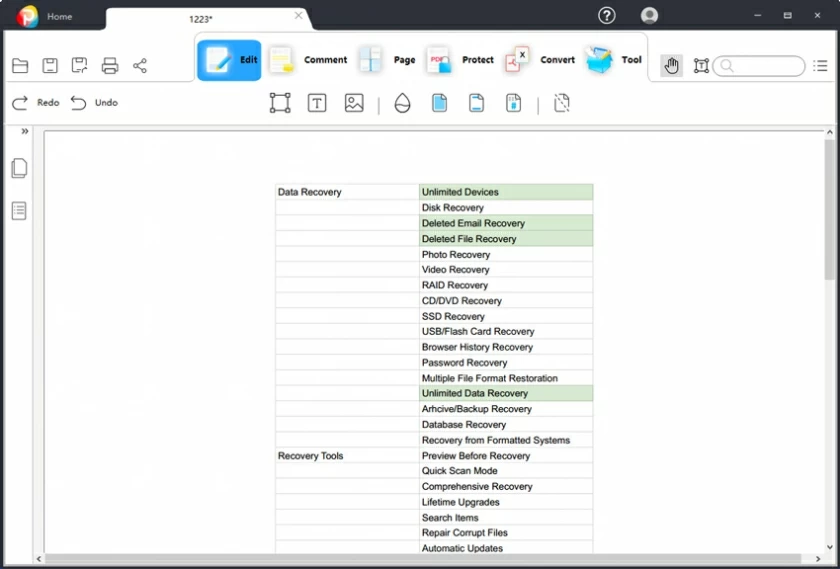
Task: Click the Watermark droplet icon
Action: 402,103
